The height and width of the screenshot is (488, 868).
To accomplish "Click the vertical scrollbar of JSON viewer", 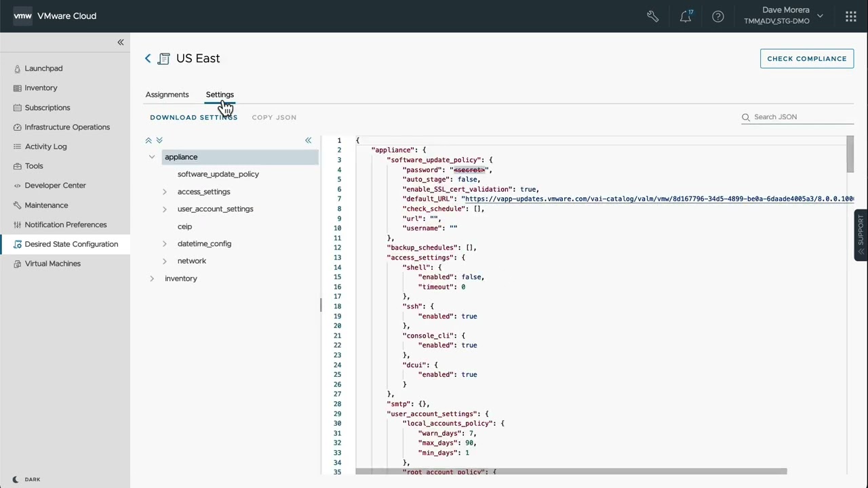I will [x=850, y=155].
